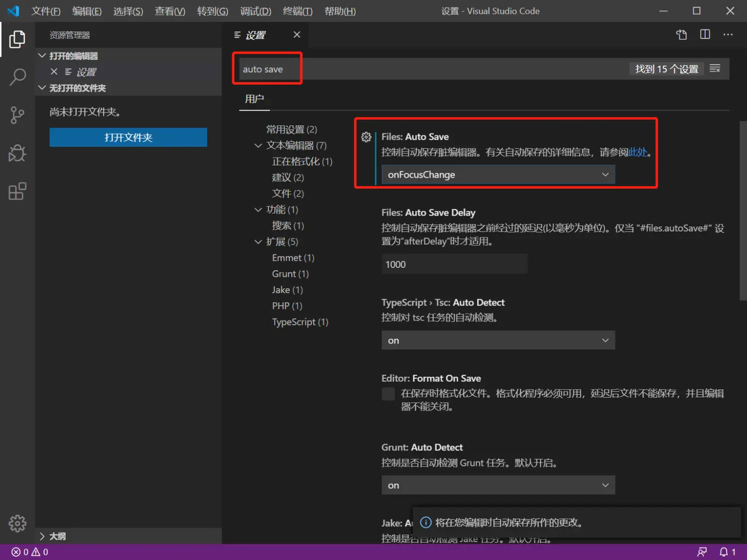Open the Search view in activity bar
This screenshot has height=560, width=747.
(17, 77)
